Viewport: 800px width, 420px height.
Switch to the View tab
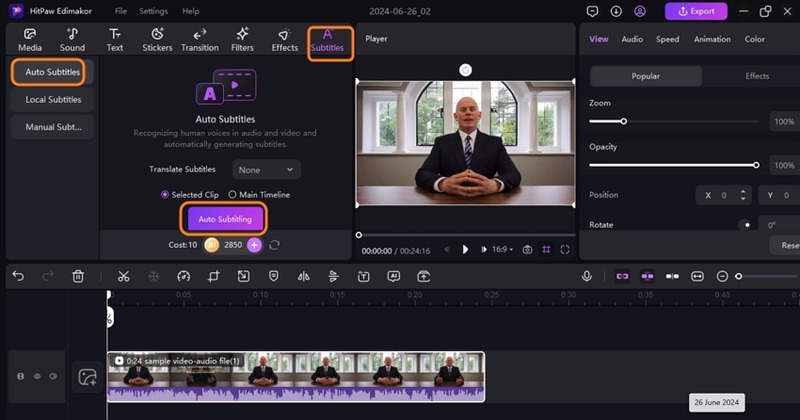598,39
